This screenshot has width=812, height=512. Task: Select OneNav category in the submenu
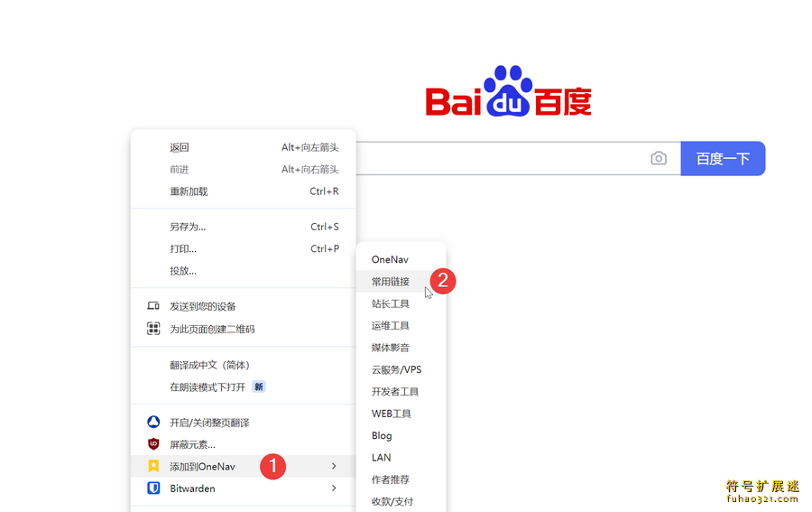tap(401, 259)
